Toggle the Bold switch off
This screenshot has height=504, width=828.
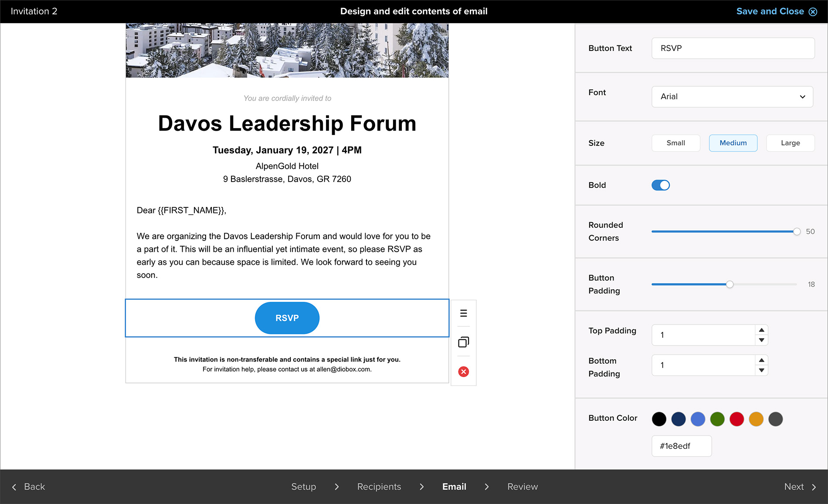[x=661, y=185]
